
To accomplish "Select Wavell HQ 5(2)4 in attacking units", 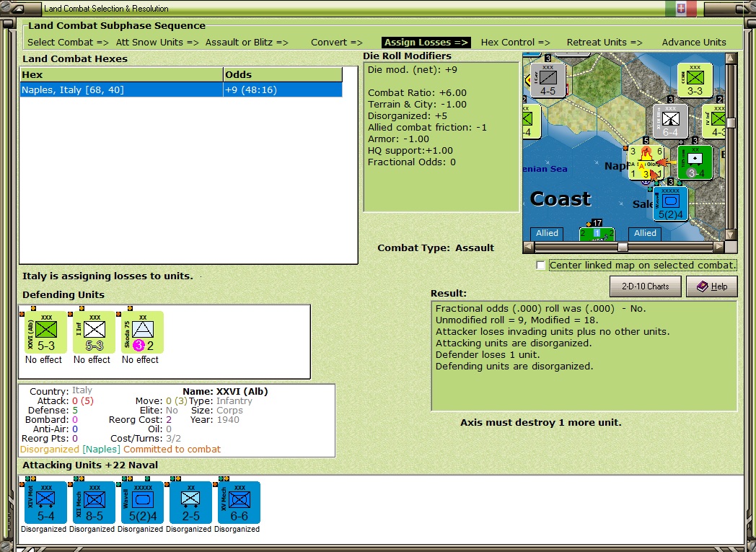I will click(142, 502).
